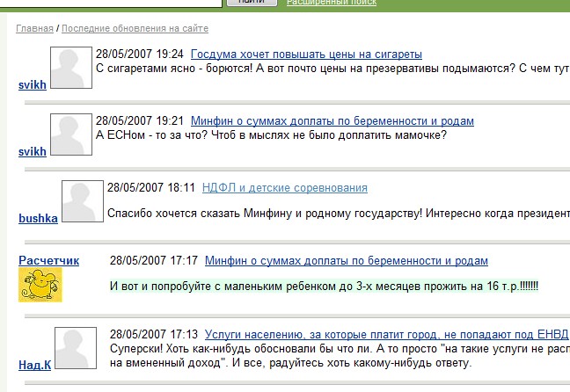Open bushka user profile link
This screenshot has width=570, height=392.
click(38, 218)
